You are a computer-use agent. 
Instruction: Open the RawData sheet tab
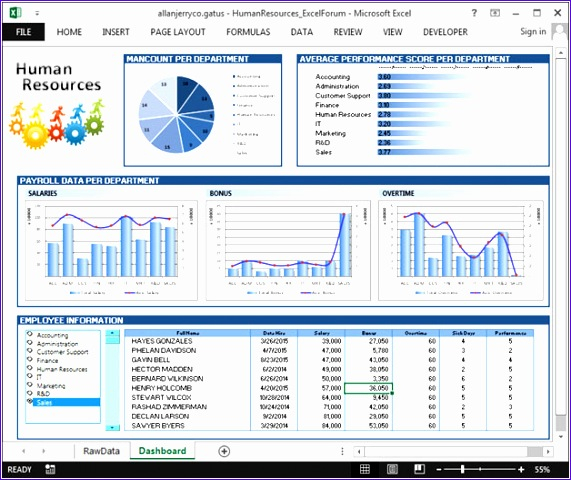click(101, 451)
